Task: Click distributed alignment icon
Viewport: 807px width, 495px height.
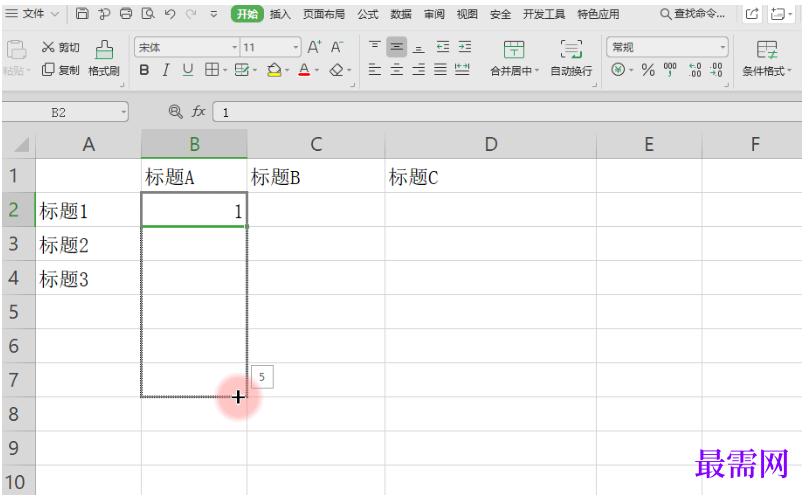Action: 462,69
